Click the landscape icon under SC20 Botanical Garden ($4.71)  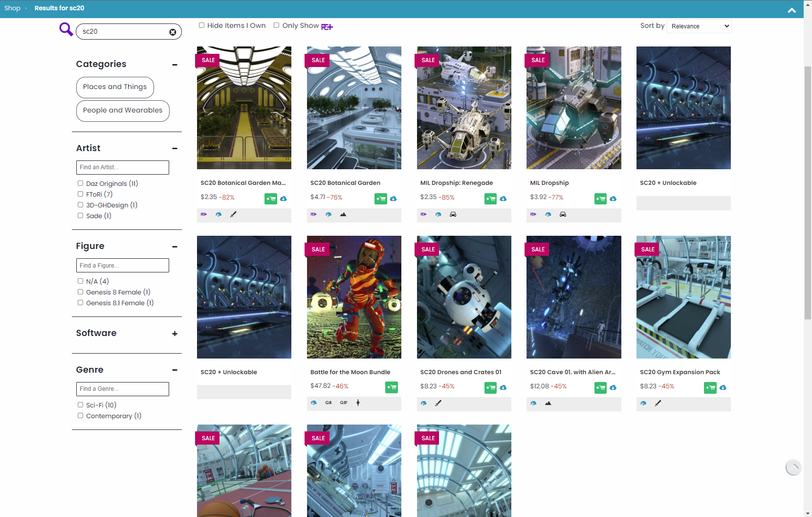pos(343,214)
